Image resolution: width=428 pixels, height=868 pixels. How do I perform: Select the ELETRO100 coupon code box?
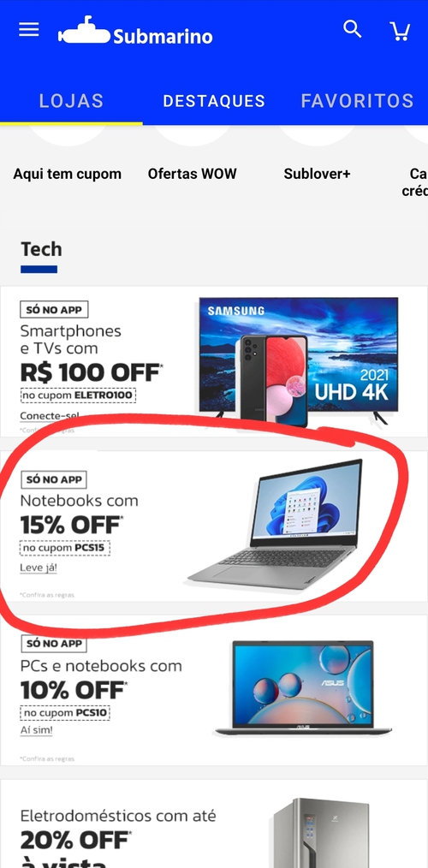[x=78, y=395]
